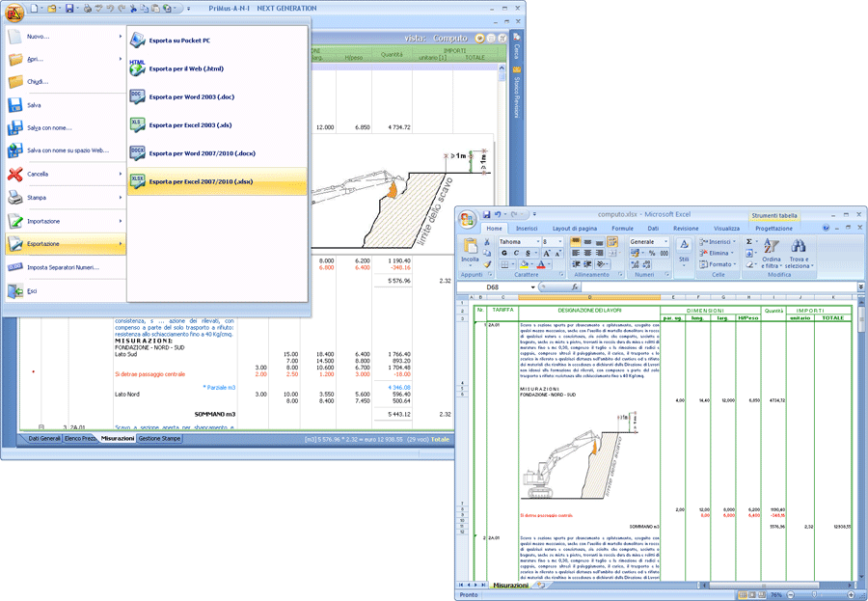868x601 pixels.
Task: Switch to the Formule tab in Excel
Action: tap(622, 229)
